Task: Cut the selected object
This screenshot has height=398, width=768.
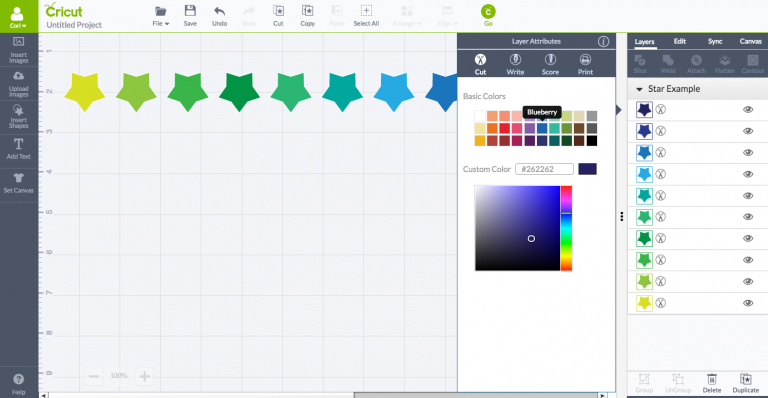Action: pos(278,16)
